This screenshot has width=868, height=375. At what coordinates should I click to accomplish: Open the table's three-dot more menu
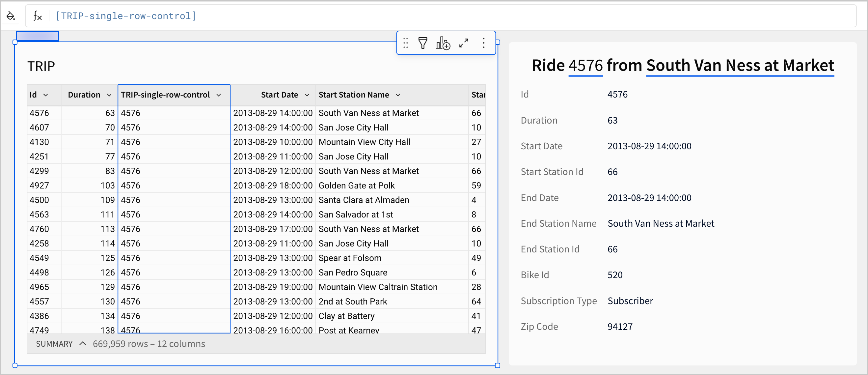click(x=483, y=43)
